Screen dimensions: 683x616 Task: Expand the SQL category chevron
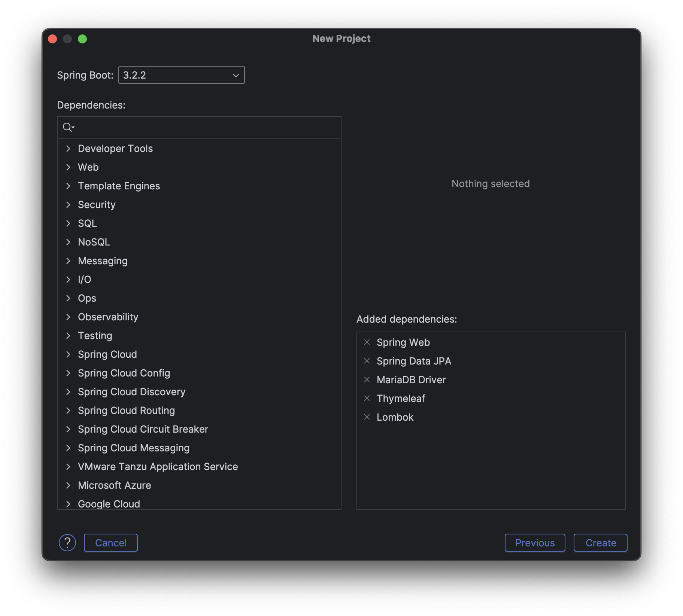coord(68,223)
